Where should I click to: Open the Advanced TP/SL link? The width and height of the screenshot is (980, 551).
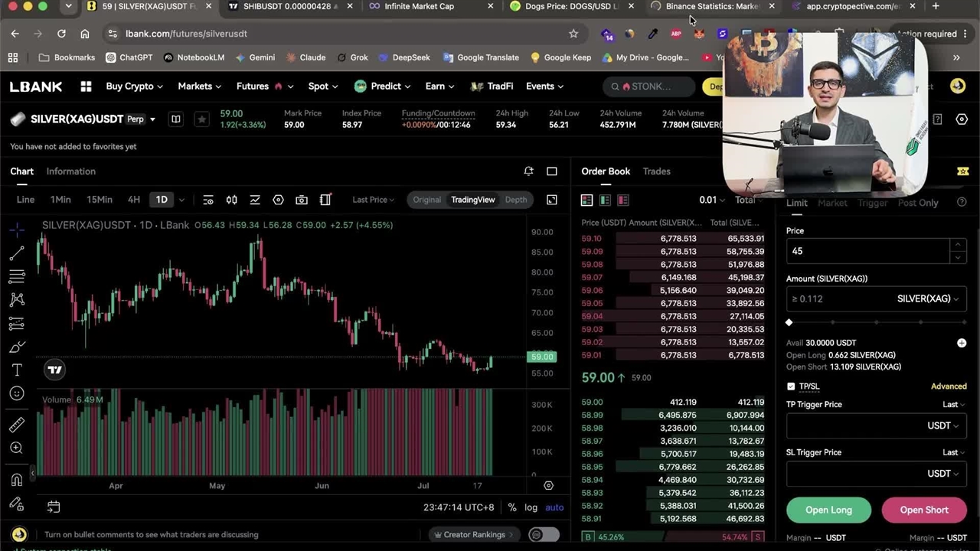pyautogui.click(x=949, y=386)
